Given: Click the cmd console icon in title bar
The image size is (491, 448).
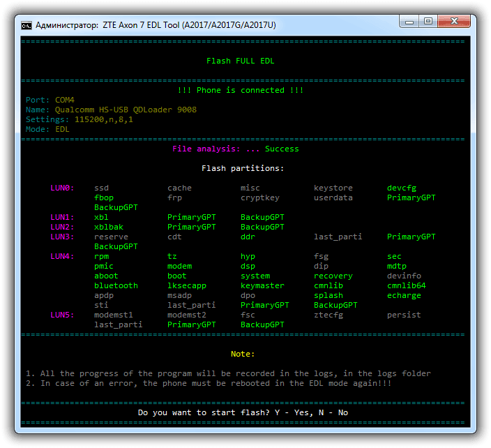Looking at the screenshot, I should (27, 25).
